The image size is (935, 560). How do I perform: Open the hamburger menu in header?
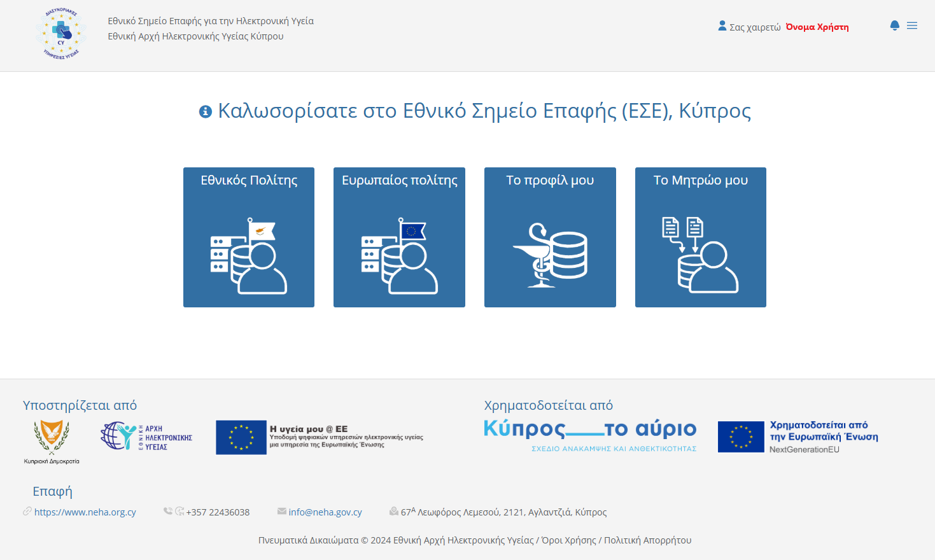(x=912, y=25)
